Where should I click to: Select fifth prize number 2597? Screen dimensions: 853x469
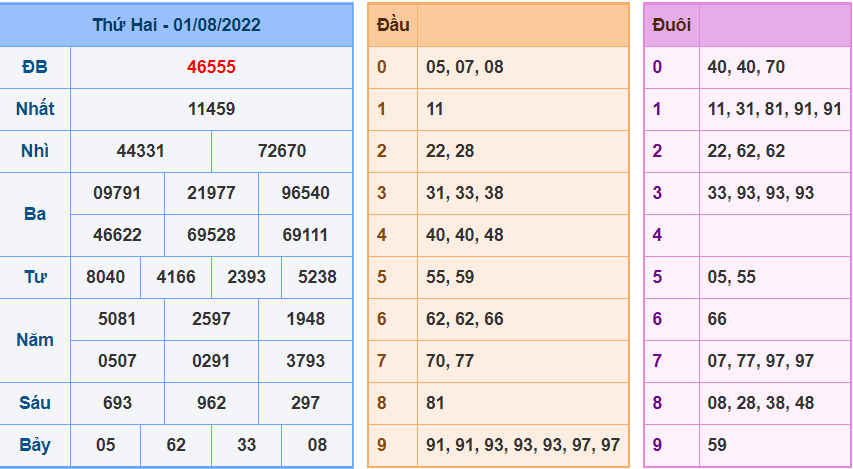point(211,319)
